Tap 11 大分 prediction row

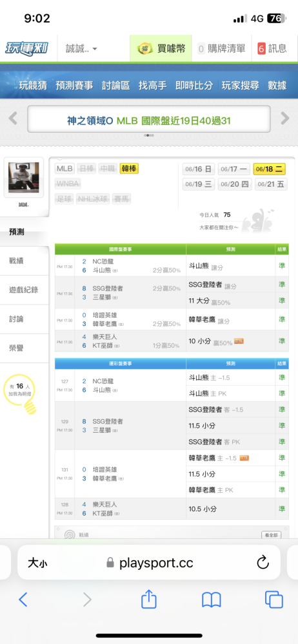click(x=230, y=301)
